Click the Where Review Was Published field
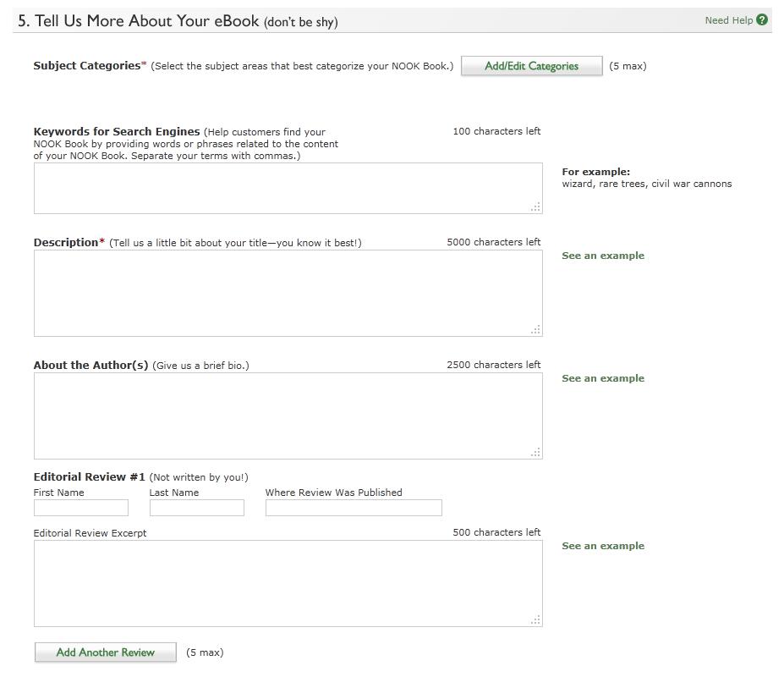The height and width of the screenshot is (677, 784). [354, 508]
